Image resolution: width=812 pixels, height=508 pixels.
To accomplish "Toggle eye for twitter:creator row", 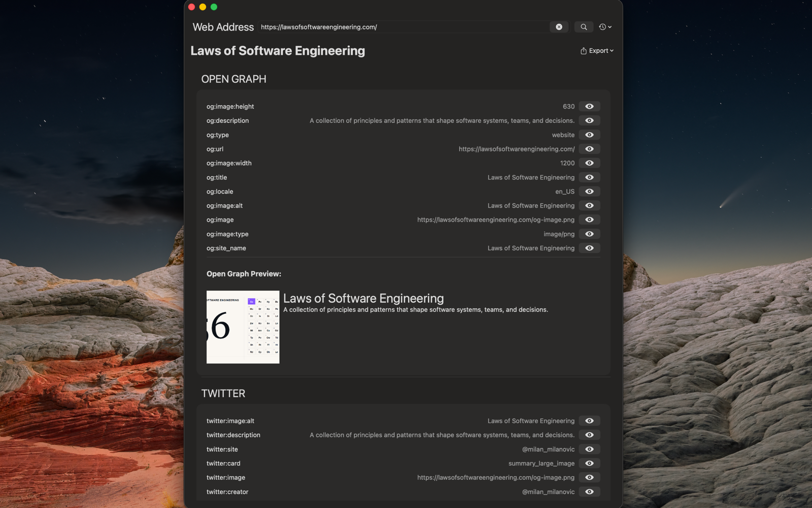I will click(x=589, y=492).
